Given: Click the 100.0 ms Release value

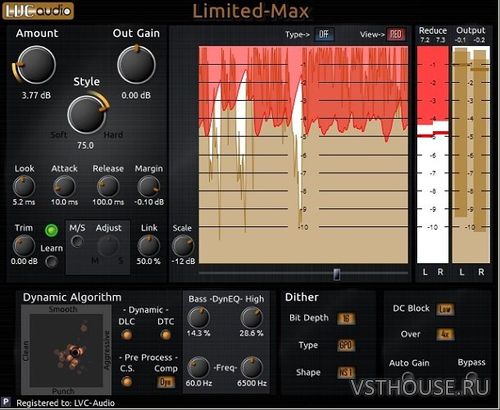Looking at the screenshot, I should click(108, 202).
